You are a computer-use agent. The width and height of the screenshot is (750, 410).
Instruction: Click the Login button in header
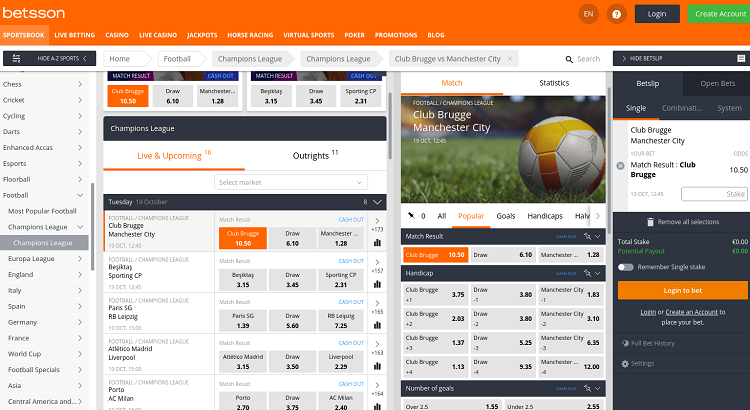pos(657,14)
